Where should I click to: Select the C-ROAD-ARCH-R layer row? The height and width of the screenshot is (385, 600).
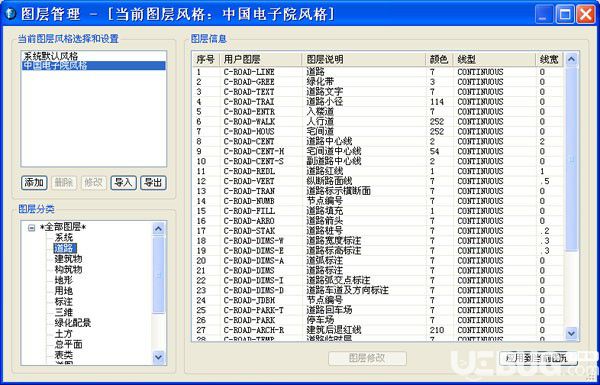(x=378, y=330)
